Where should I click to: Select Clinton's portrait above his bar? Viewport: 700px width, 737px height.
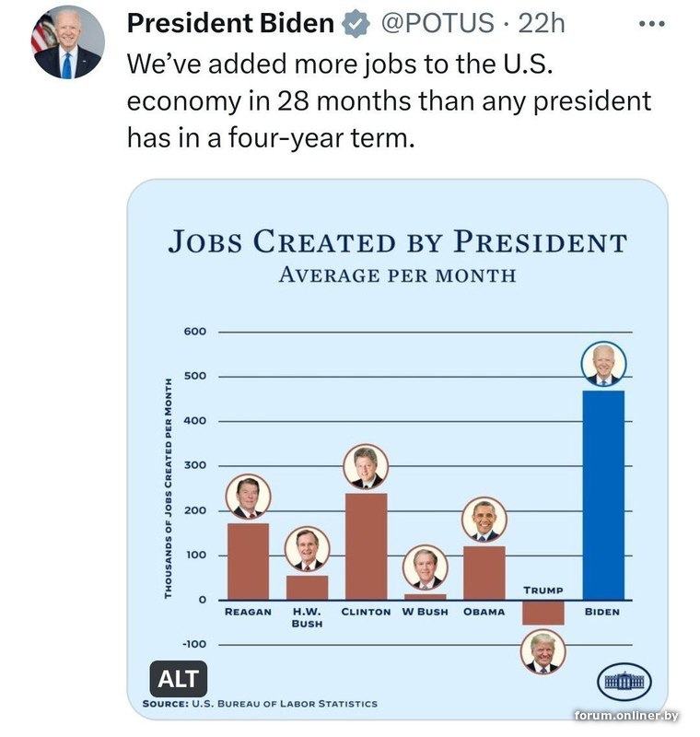point(366,467)
